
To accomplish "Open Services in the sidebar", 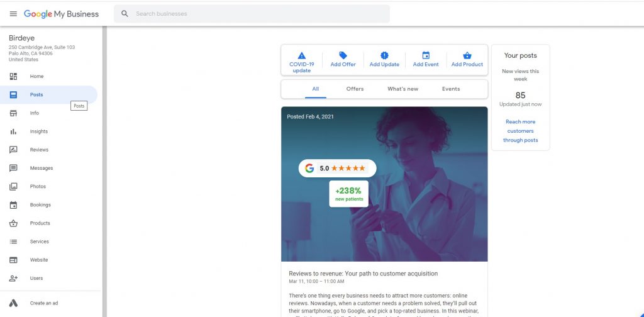I will [x=40, y=242].
